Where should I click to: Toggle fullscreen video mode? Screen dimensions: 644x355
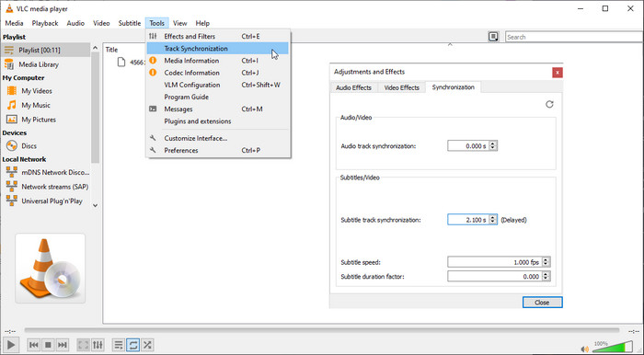[x=84, y=345]
